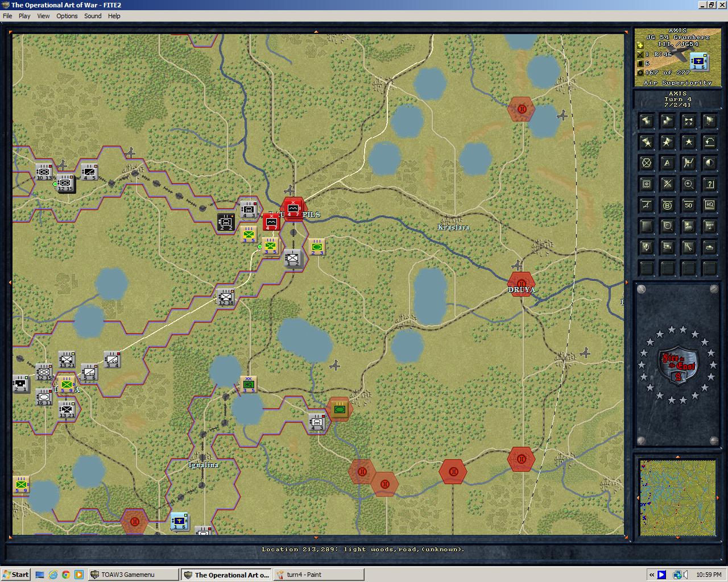Open the File menu
Image resolution: width=728 pixels, height=582 pixels.
coord(7,16)
